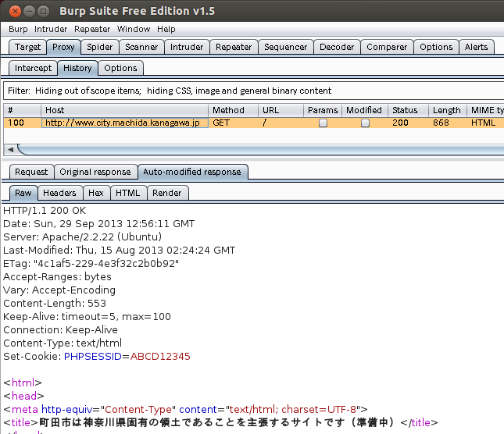Click the Date header line

click(x=99, y=224)
